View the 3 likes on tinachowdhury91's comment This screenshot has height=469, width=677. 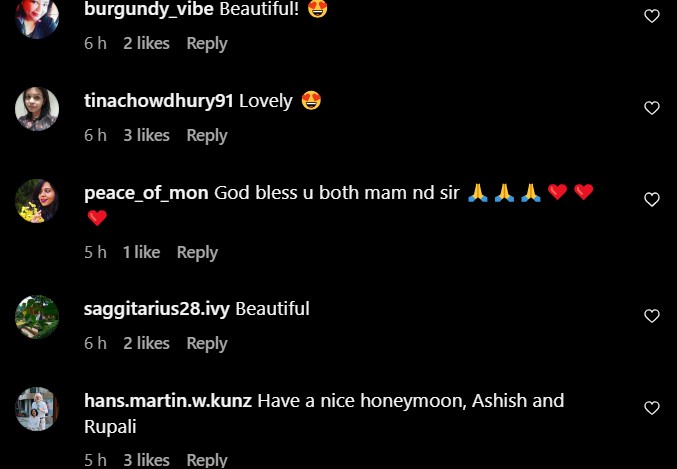[x=146, y=136]
